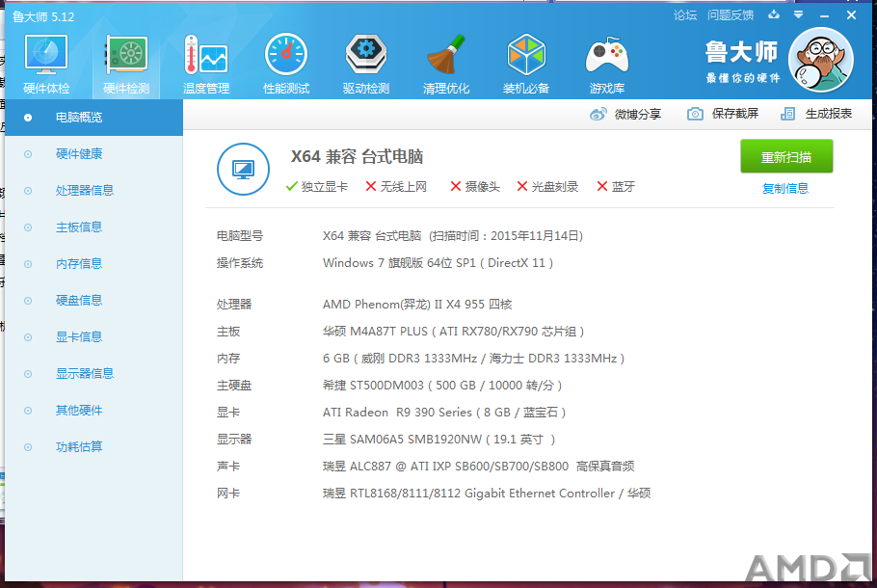The width and height of the screenshot is (877, 588).
Task: Click the 6 GB DDR3 memory value
Action: point(474,358)
